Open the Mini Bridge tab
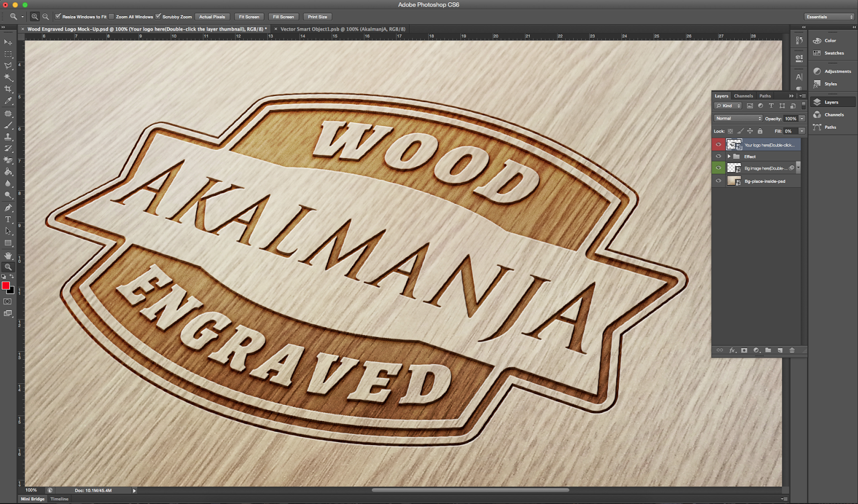The image size is (858, 504). tap(33, 499)
